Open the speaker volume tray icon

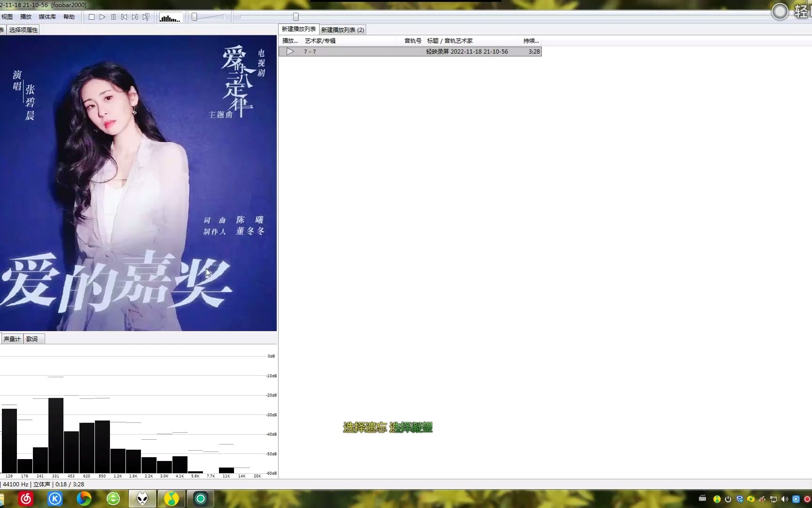(x=785, y=499)
